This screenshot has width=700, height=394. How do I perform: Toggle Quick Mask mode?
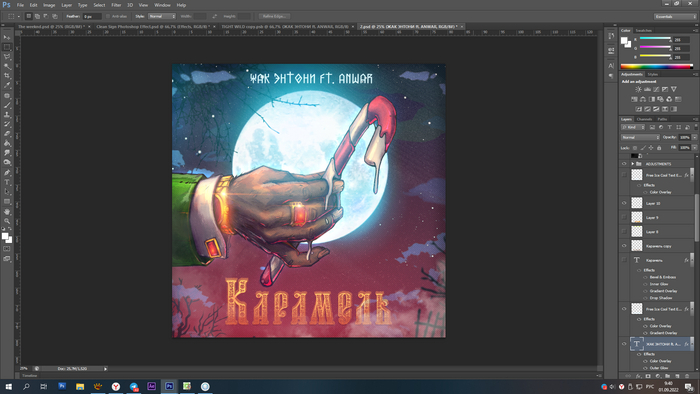pos(7,249)
